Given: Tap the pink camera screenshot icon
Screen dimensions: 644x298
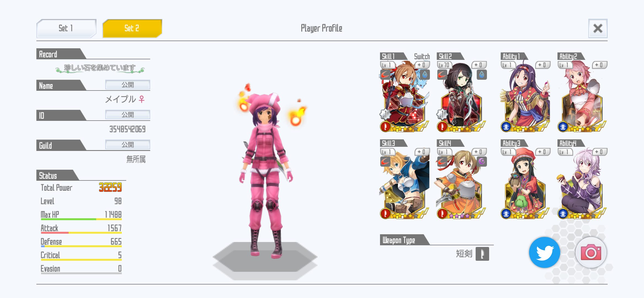Looking at the screenshot, I should point(591,252).
